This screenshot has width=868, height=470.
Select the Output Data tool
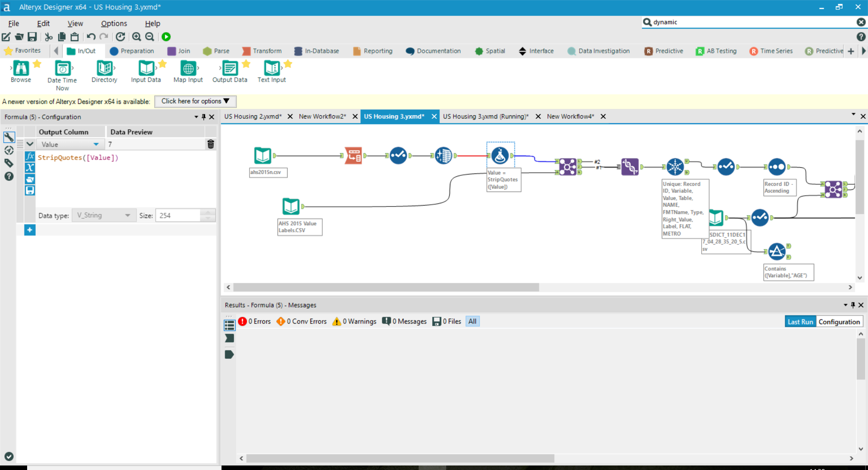230,72
